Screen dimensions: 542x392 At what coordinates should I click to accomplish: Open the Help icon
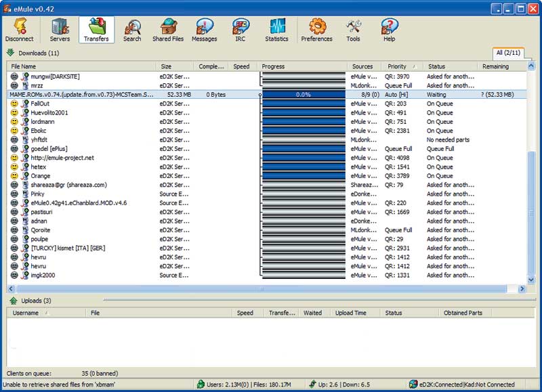(389, 30)
